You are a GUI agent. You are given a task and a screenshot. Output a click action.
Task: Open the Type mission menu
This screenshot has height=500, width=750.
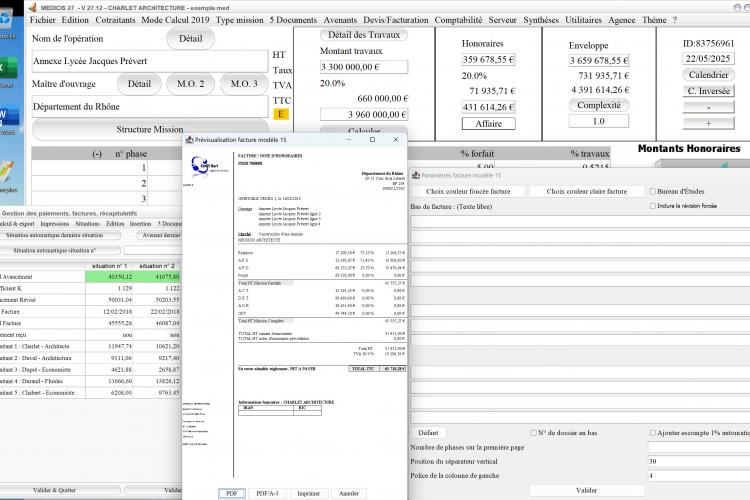coord(239,20)
